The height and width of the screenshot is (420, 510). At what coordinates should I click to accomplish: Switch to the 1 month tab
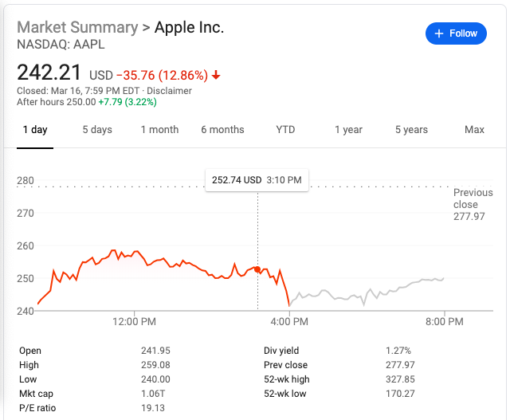(159, 130)
